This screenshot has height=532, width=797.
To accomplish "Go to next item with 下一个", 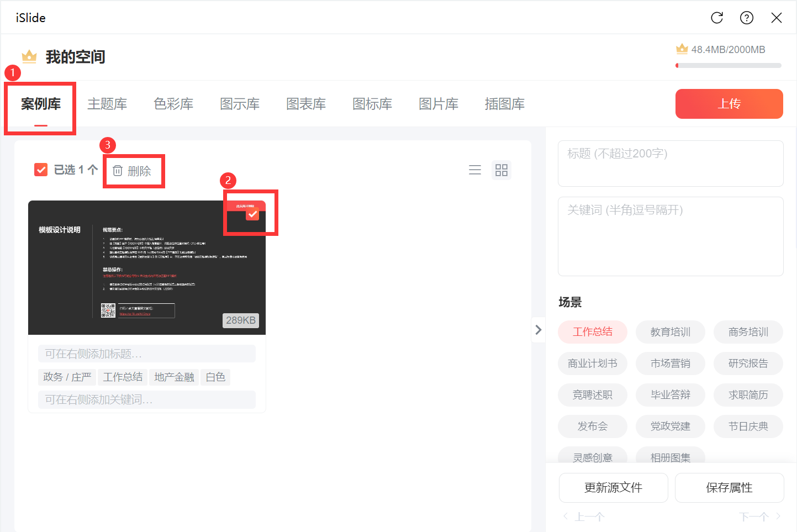I will pyautogui.click(x=759, y=517).
